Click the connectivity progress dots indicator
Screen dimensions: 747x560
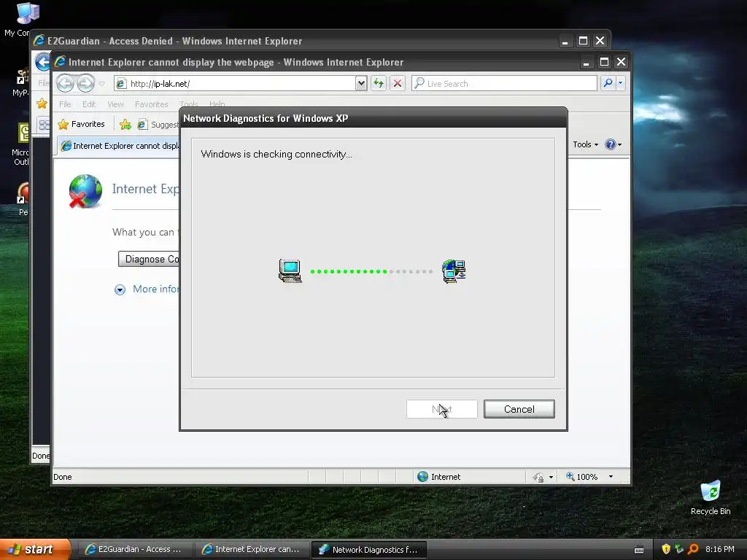point(371,271)
